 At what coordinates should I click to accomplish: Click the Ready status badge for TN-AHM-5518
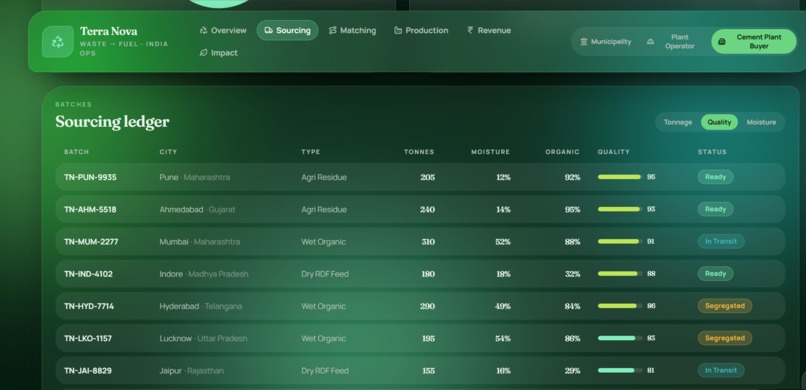[715, 209]
